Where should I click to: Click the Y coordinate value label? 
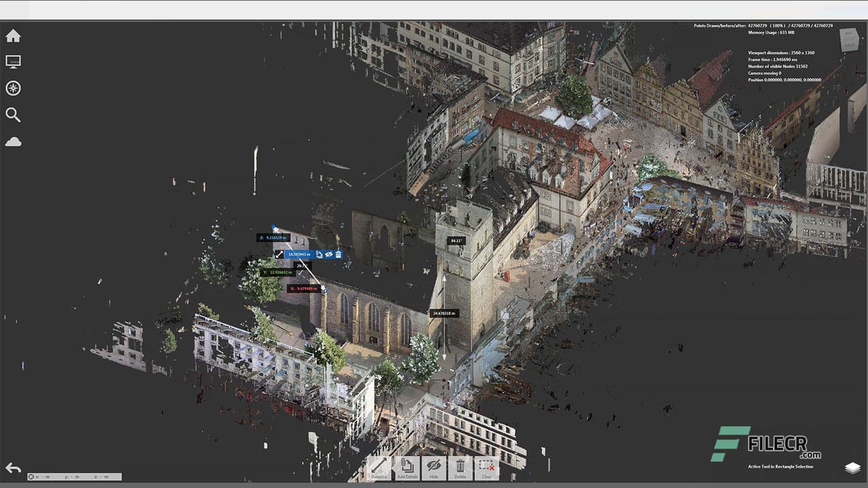(277, 272)
